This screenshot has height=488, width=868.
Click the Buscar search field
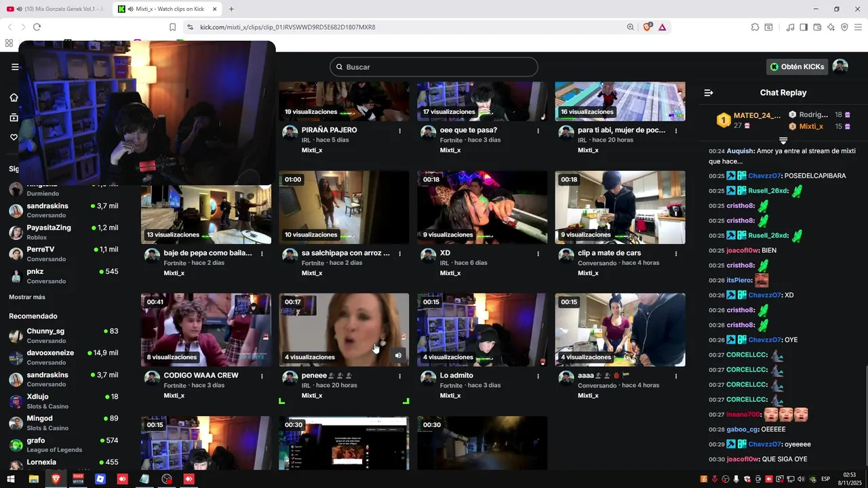(x=434, y=67)
